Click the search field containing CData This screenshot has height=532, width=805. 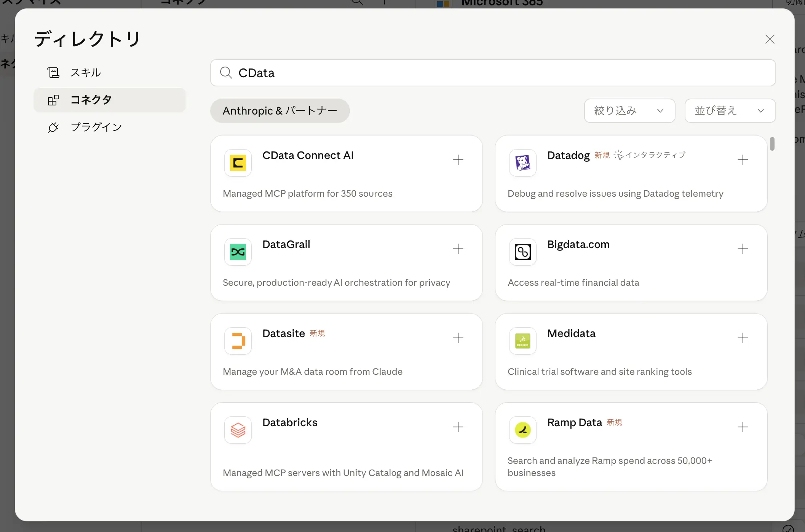point(493,73)
